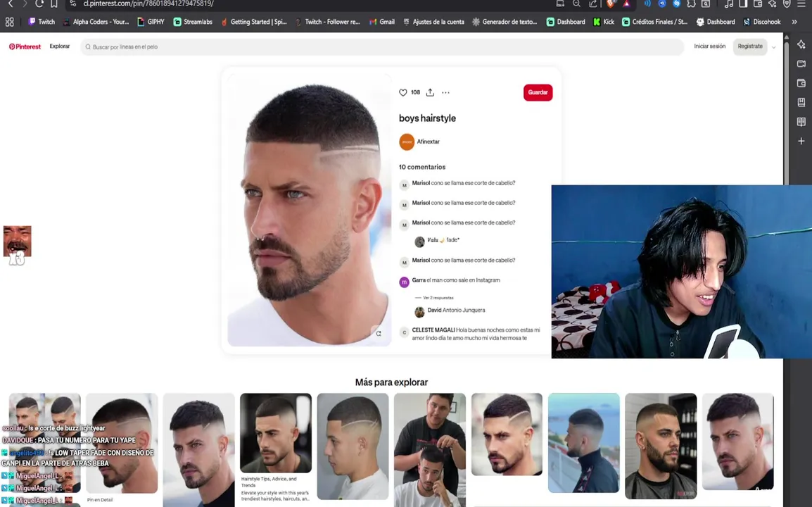Image resolution: width=812 pixels, height=507 pixels.
Task: Open the GIPHY bookmark
Action: pyautogui.click(x=151, y=22)
